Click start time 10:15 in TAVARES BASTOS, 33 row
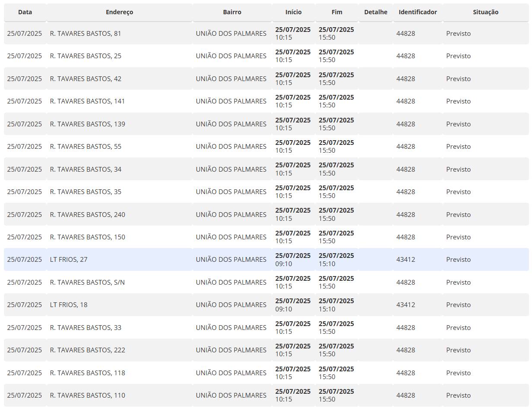The image size is (532, 408). (x=284, y=332)
